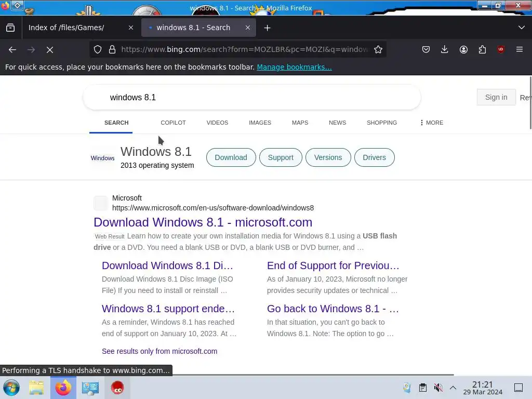Close the Index of /files/Games/ tab
The width and height of the screenshot is (532, 399).
tap(131, 28)
